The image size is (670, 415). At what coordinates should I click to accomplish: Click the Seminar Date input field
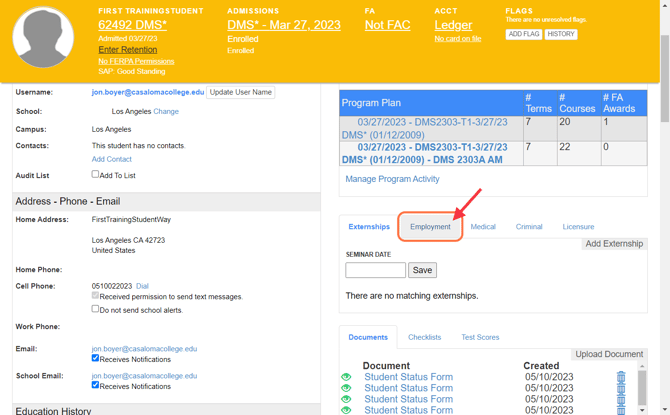(x=375, y=270)
